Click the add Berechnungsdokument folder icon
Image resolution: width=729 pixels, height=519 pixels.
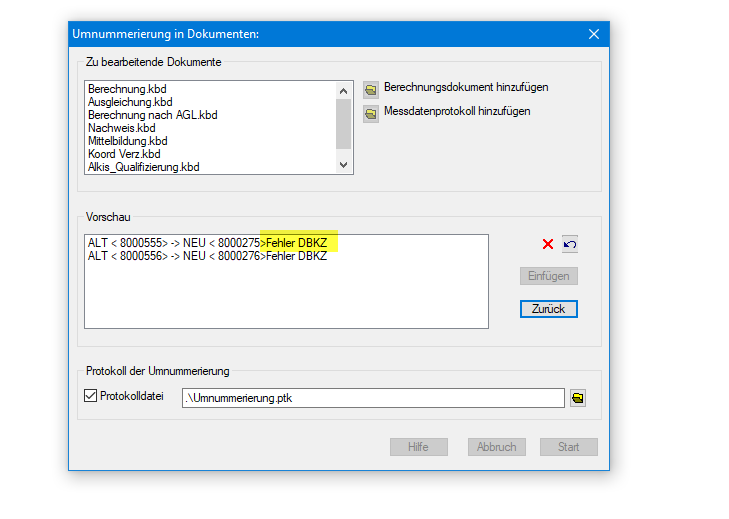tap(371, 89)
